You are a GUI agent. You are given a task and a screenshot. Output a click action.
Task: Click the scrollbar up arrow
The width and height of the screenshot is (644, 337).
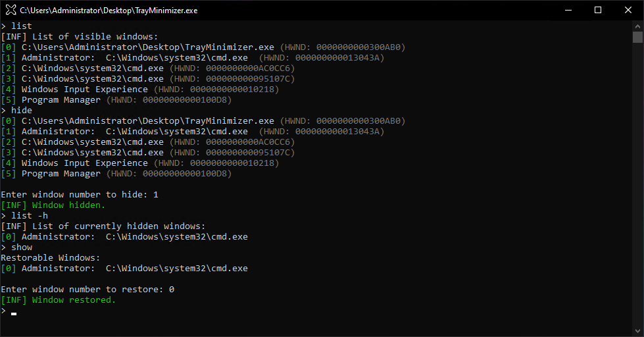637,26
